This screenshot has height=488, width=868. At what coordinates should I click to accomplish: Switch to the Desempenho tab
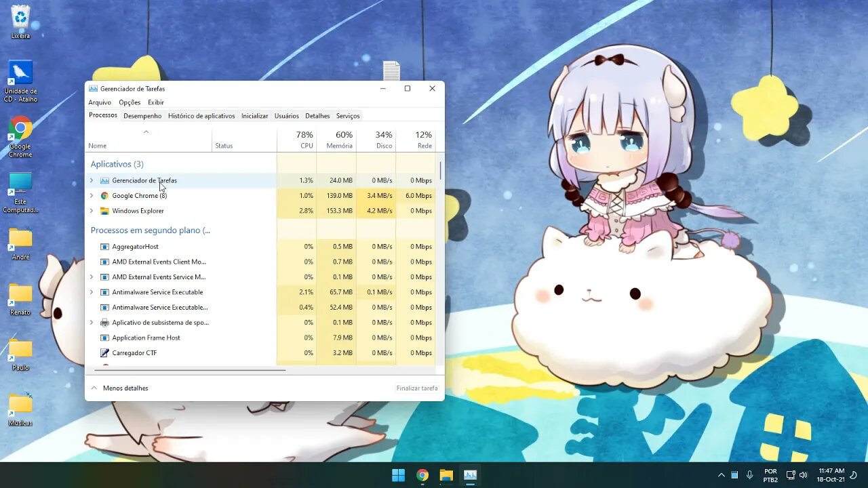pos(142,116)
